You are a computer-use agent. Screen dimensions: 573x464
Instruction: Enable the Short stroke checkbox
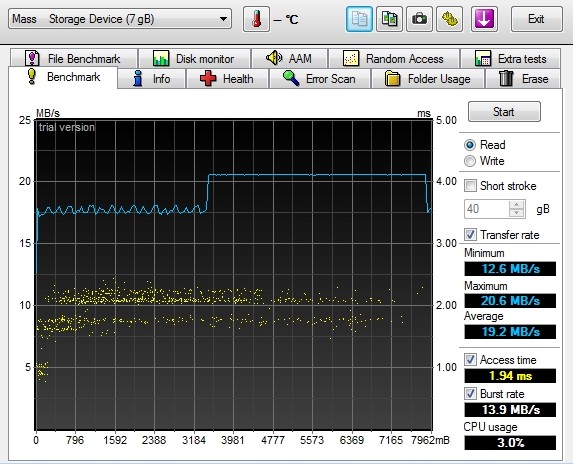click(x=470, y=186)
